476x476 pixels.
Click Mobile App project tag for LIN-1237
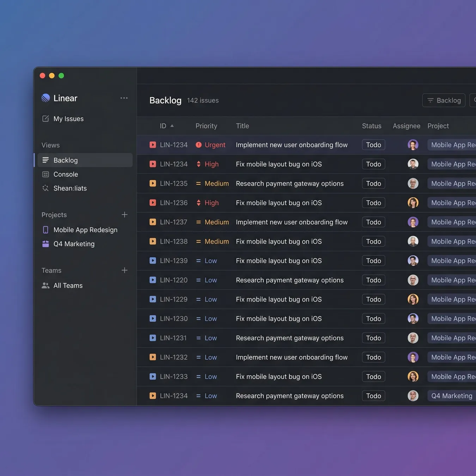pos(452,222)
